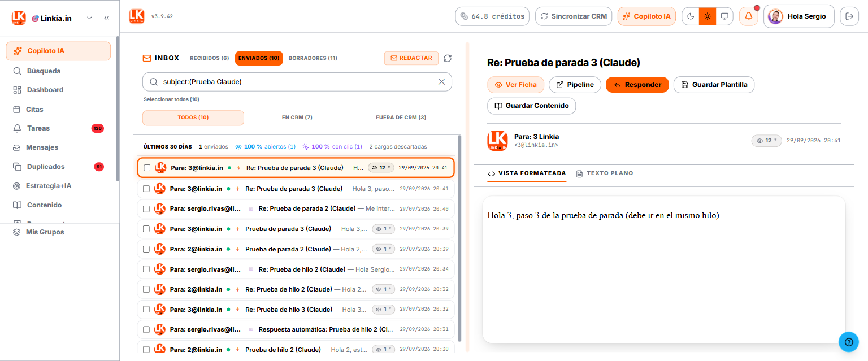The height and width of the screenshot is (361, 868).
Task: Select En CRM (7) filter
Action: pos(297,118)
